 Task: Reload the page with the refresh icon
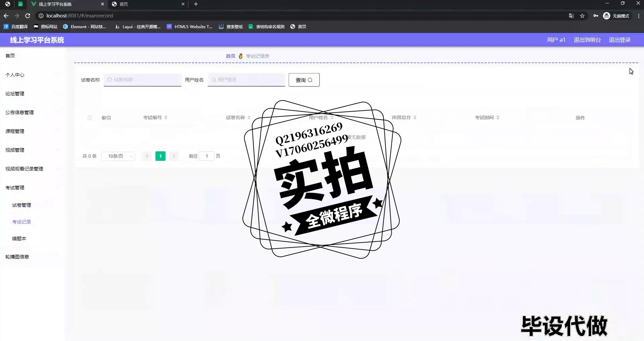(28, 16)
